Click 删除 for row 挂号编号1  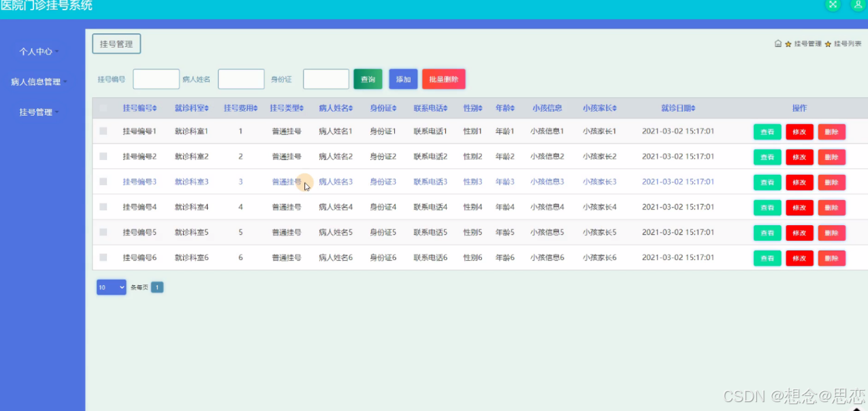point(832,132)
